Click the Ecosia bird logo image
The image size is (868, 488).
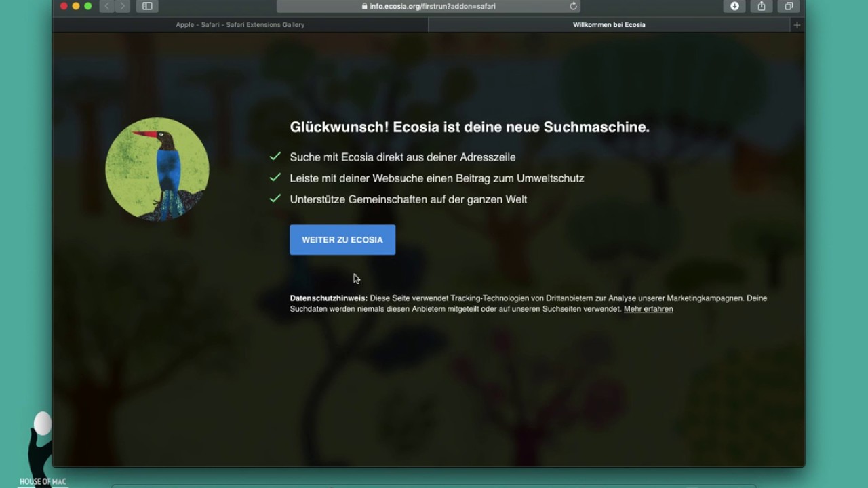click(x=157, y=169)
